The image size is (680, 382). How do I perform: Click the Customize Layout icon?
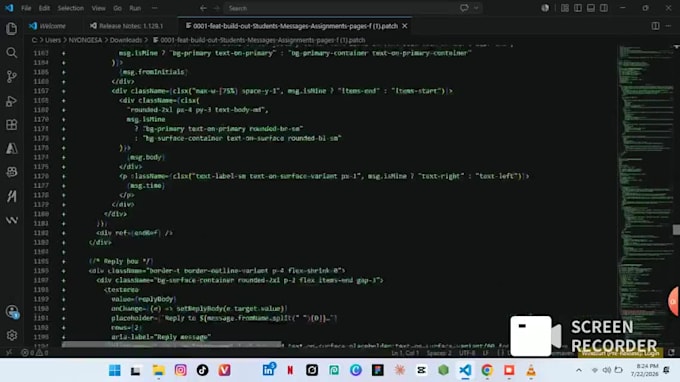[x=565, y=8]
